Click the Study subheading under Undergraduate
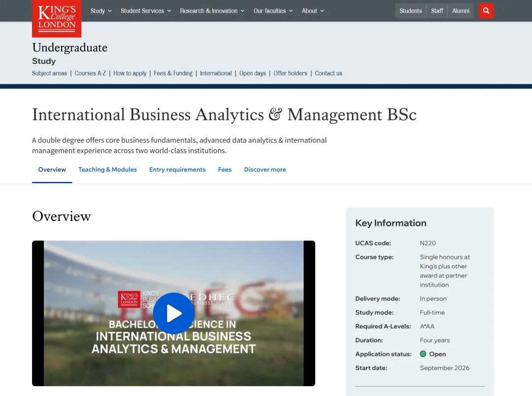532x396 pixels. click(x=44, y=61)
